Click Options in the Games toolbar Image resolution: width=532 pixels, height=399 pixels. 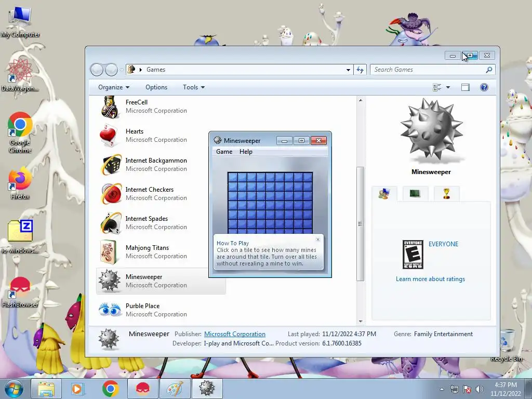[156, 87]
